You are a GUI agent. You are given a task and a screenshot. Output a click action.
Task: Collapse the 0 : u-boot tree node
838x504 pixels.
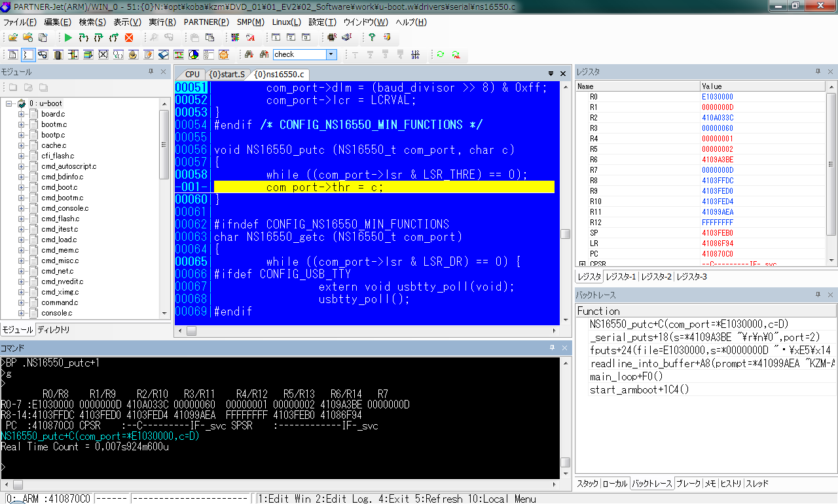pyautogui.click(x=10, y=103)
